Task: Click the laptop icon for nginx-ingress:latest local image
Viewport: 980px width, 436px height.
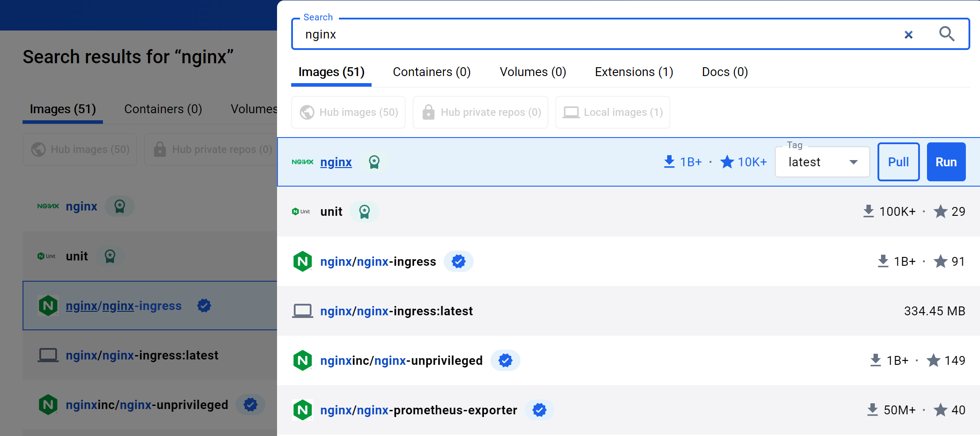Action: click(303, 311)
